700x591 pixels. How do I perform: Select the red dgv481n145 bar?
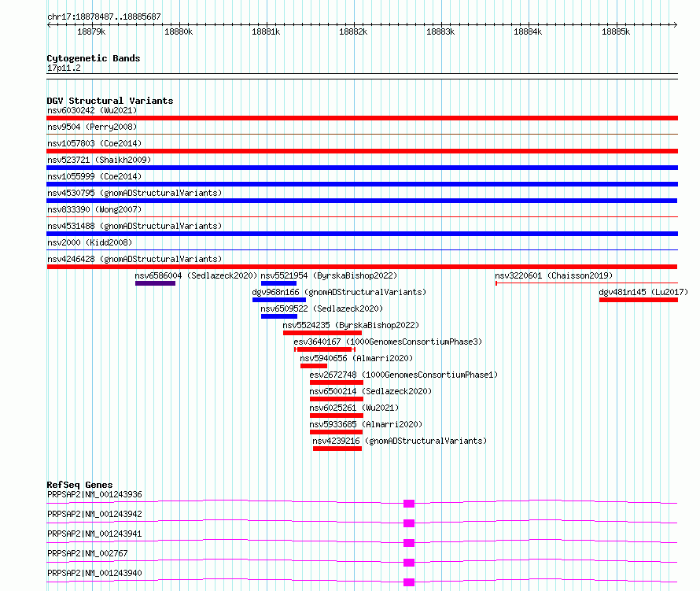[639, 300]
